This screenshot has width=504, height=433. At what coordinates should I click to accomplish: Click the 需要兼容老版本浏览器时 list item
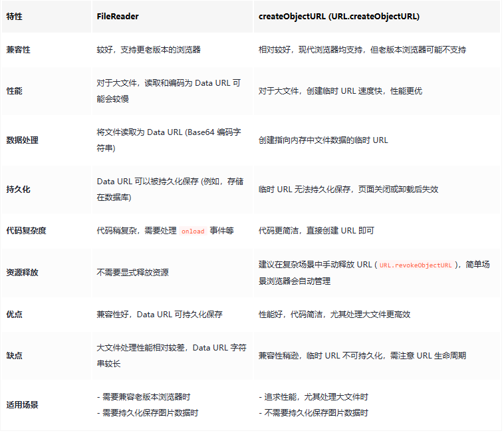click(x=148, y=397)
